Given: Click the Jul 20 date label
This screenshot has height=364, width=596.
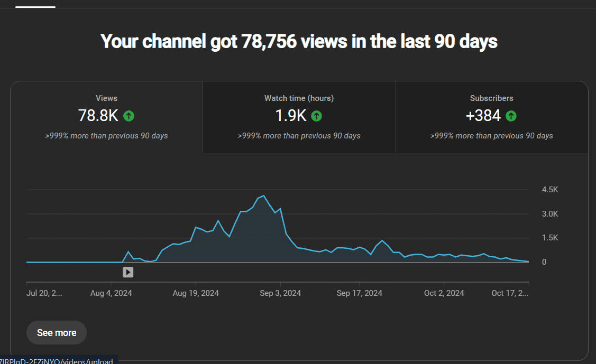Looking at the screenshot, I should tap(44, 293).
